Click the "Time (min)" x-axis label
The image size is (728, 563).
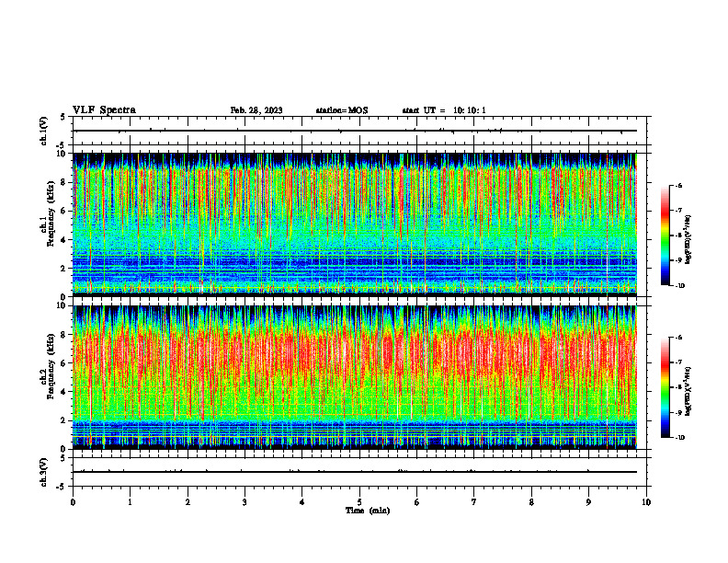pos(368,511)
